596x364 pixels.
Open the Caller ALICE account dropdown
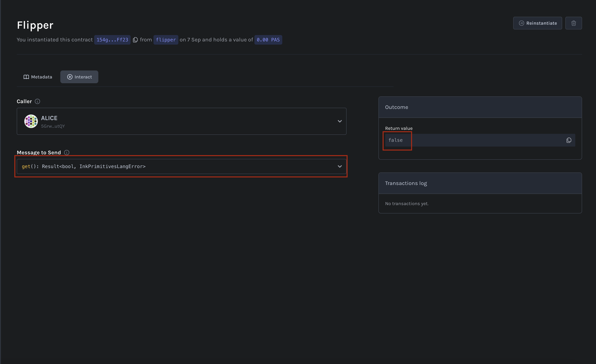pos(181,121)
